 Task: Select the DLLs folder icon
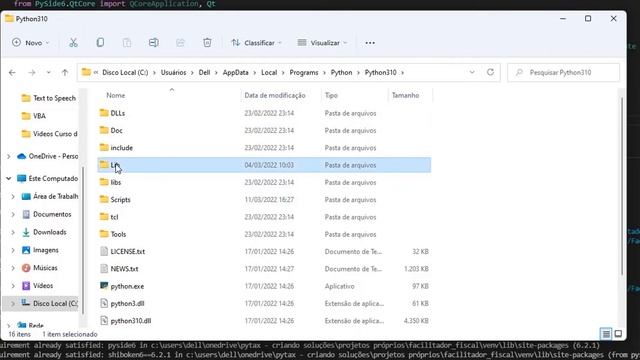coord(104,113)
